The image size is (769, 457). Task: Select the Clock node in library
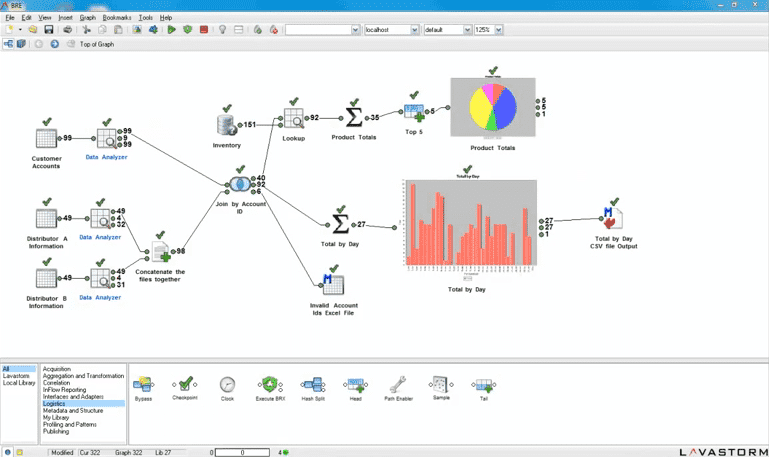click(x=227, y=385)
